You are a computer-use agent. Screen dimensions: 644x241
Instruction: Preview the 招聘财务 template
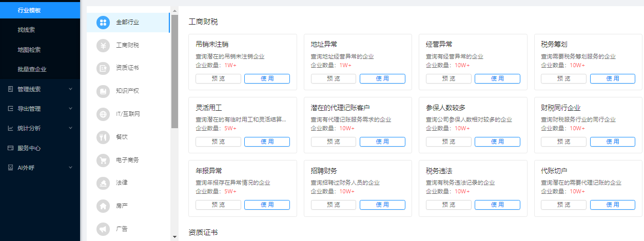coord(334,205)
